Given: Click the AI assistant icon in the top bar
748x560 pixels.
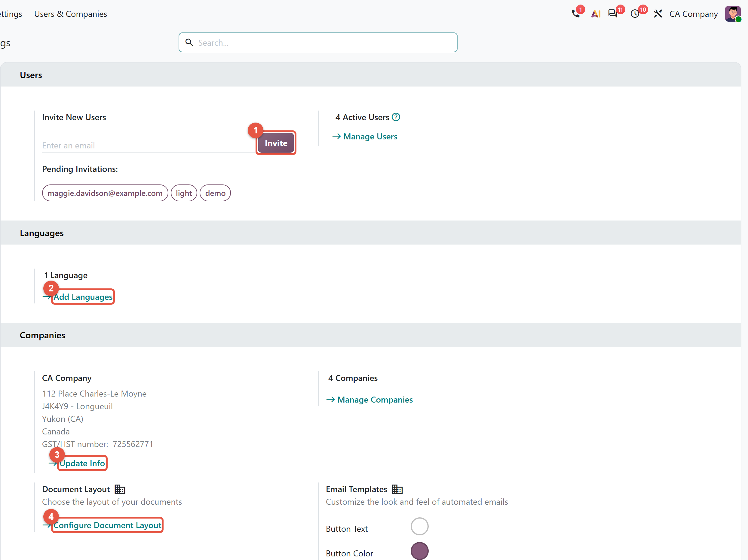Looking at the screenshot, I should [596, 14].
